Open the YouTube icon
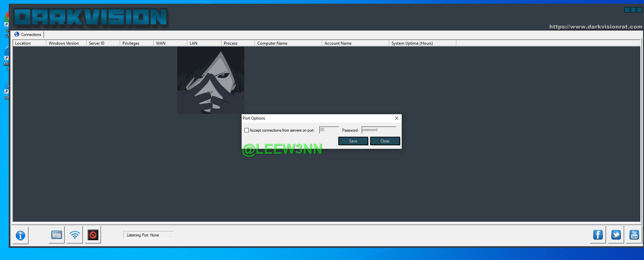Screen dimensions: 644x260 coord(634,235)
